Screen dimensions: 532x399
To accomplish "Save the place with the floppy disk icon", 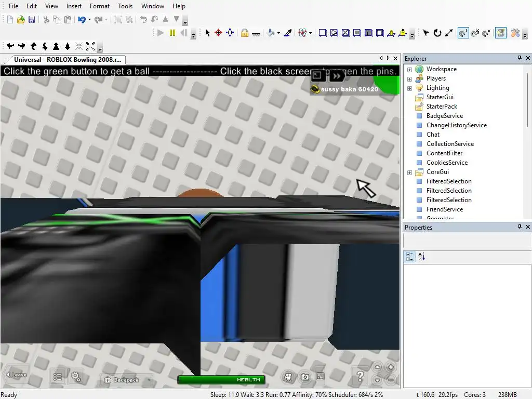I will coord(32,20).
